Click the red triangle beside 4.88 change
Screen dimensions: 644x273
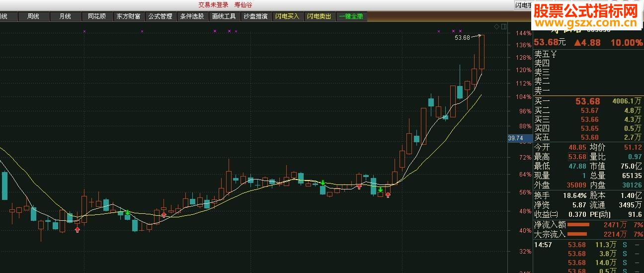[x=577, y=43]
